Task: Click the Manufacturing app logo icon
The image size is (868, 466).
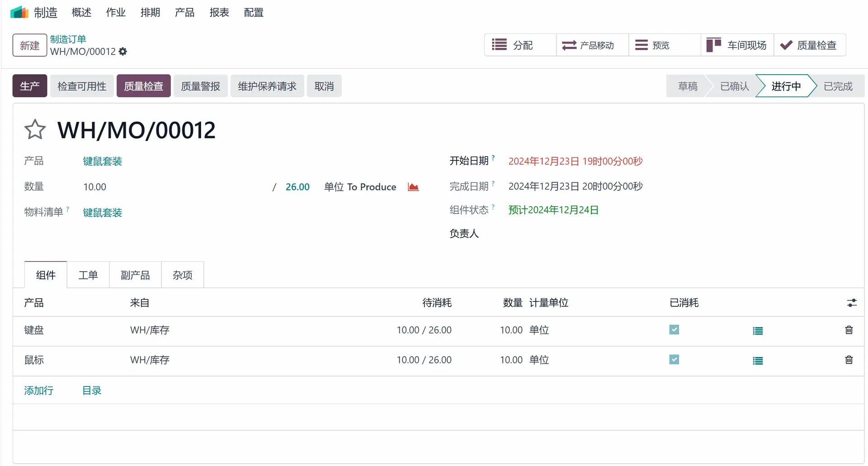Action: pos(19,12)
